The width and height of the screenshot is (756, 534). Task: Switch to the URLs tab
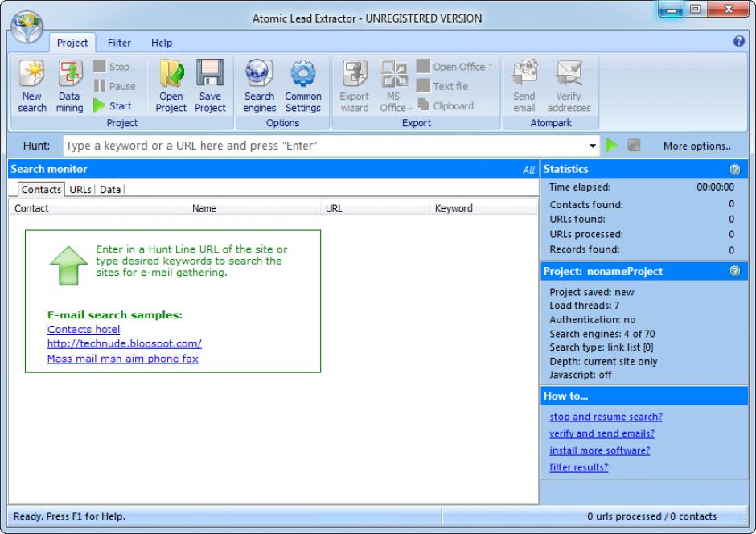pos(80,190)
